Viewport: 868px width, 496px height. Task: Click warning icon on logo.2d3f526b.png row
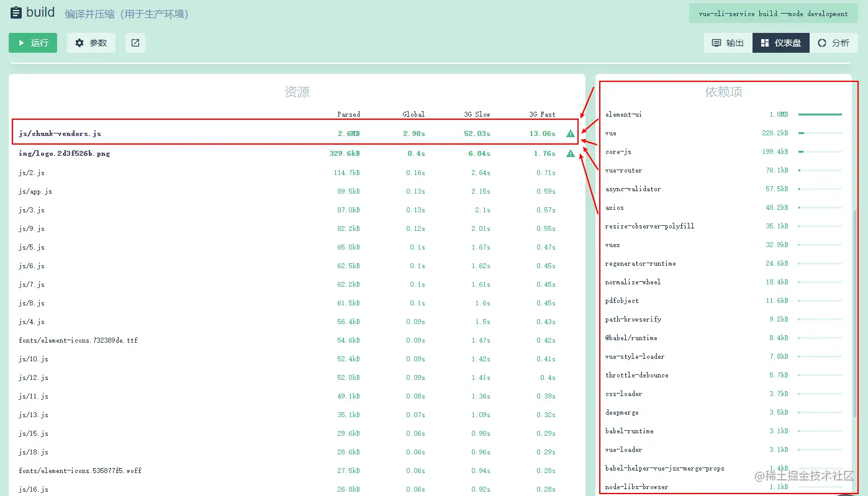(x=571, y=153)
